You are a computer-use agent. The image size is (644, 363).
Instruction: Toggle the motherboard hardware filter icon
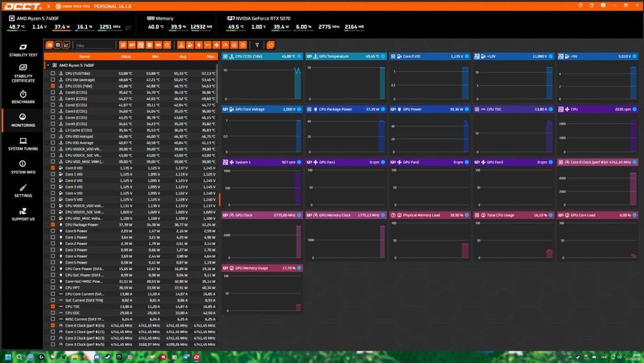[140, 44]
